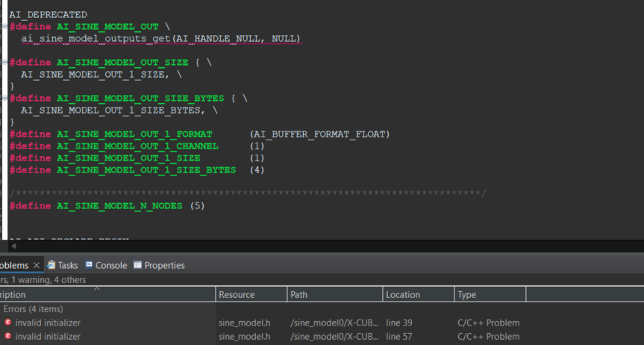
Task: Click the AI_SINE_MODEL_OUT_1_SIZE_BYTES define line
Action: point(137,170)
